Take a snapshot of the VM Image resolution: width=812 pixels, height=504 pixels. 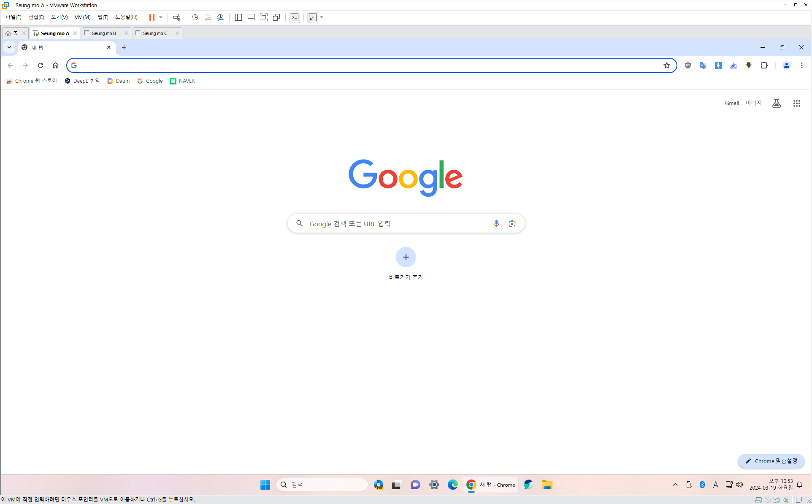coord(195,17)
